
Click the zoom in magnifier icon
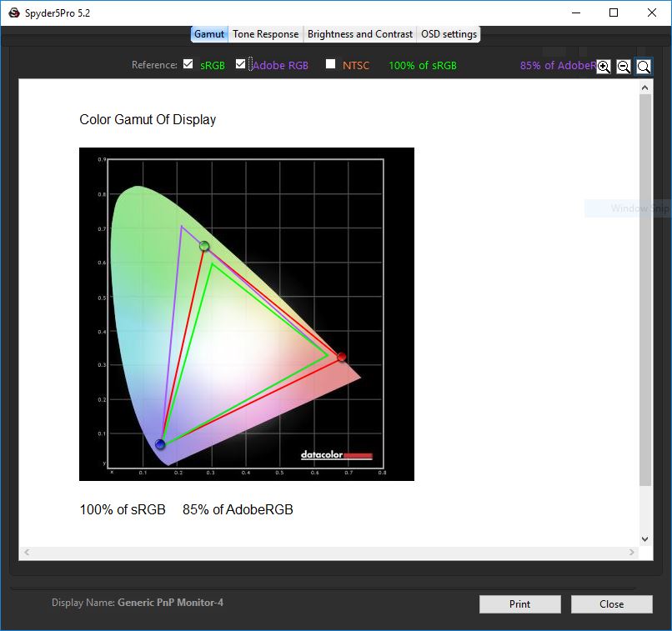click(604, 67)
